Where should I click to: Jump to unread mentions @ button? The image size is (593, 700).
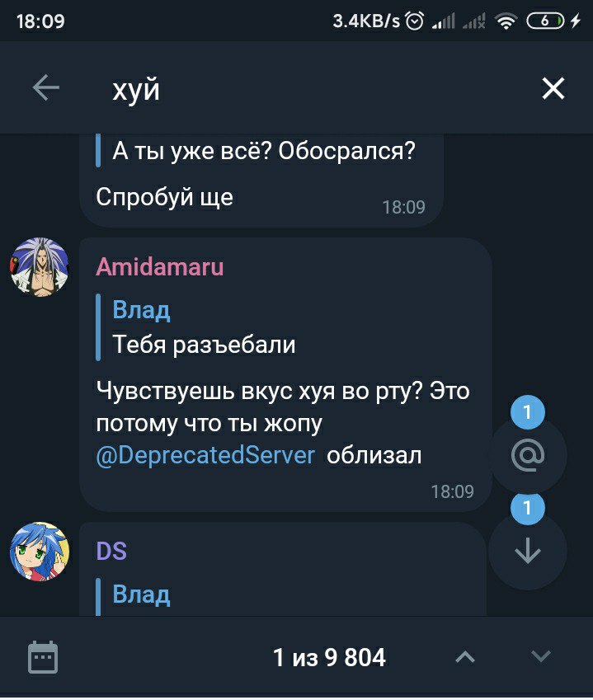tap(527, 455)
